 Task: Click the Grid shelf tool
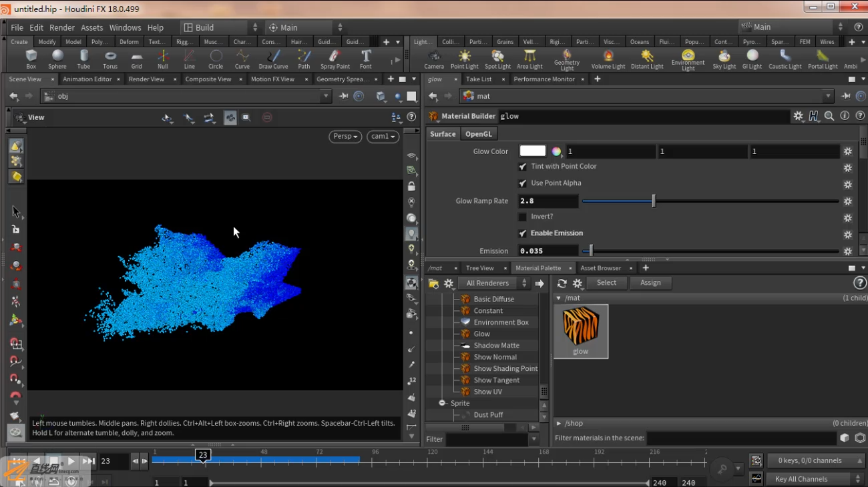point(136,59)
